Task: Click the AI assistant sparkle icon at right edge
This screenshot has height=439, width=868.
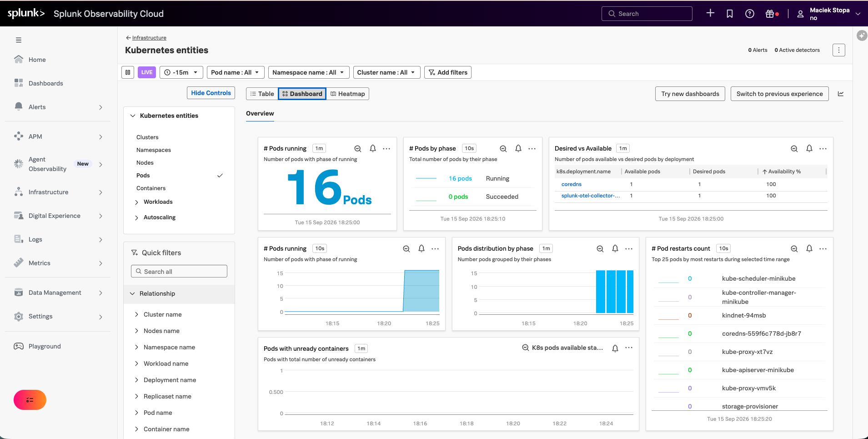Action: point(862,35)
